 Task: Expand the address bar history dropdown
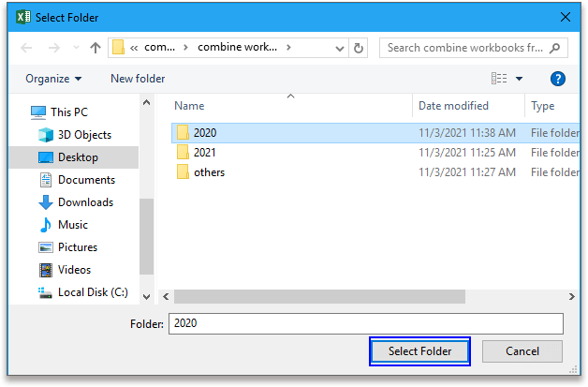[339, 49]
